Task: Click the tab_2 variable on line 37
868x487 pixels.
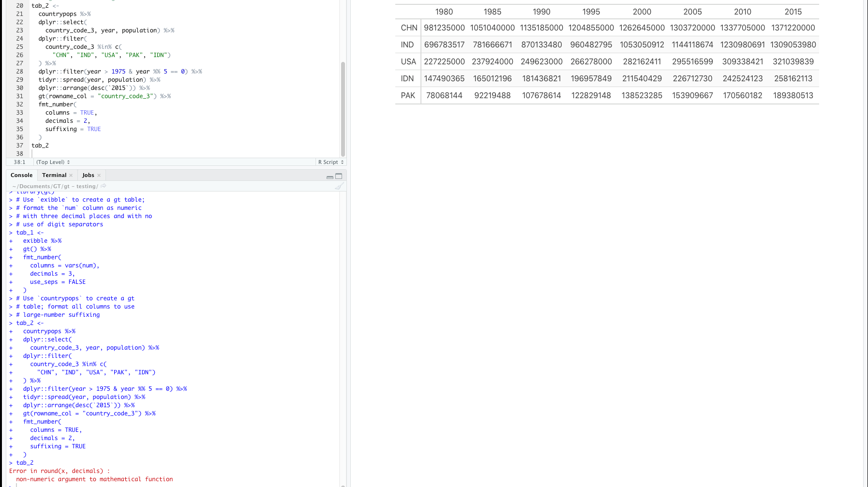Action: coord(40,145)
